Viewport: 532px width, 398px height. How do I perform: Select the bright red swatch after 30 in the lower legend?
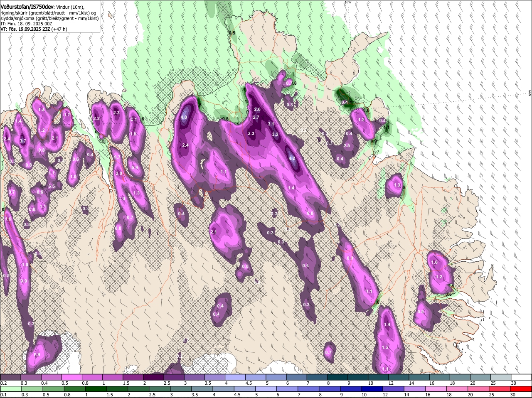point(521,389)
